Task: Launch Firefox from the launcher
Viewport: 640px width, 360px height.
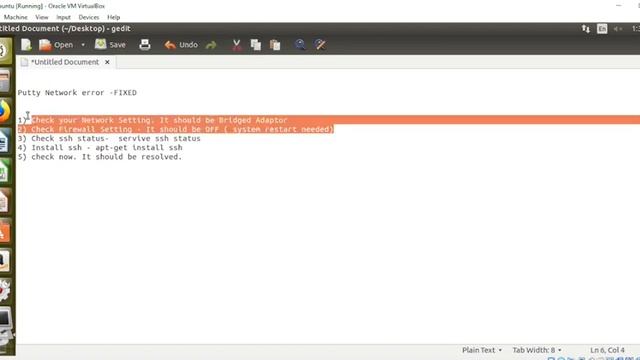Action: point(5,111)
